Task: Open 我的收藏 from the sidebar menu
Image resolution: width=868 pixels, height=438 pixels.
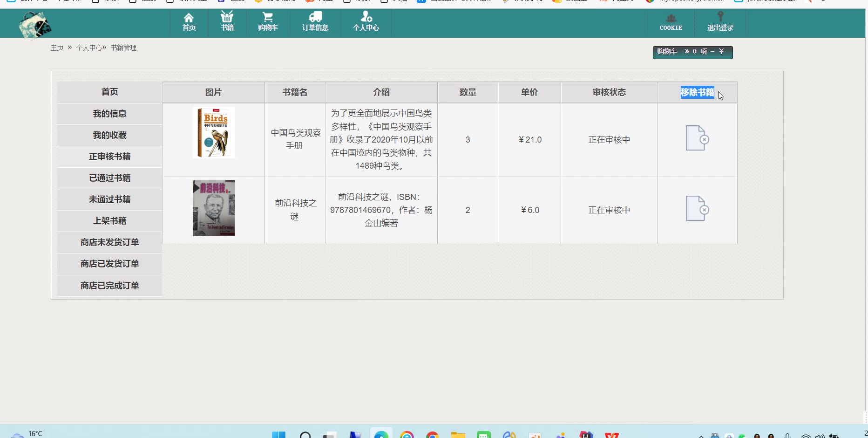Action: coord(109,135)
